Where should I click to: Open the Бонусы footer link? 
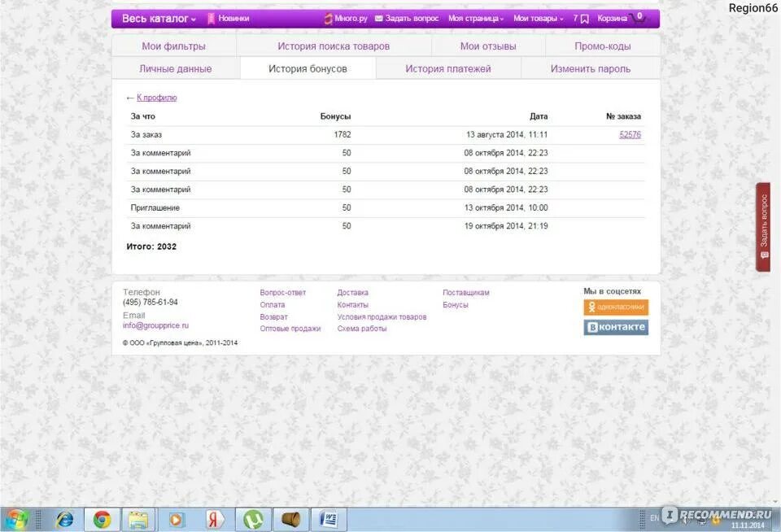[x=456, y=304]
